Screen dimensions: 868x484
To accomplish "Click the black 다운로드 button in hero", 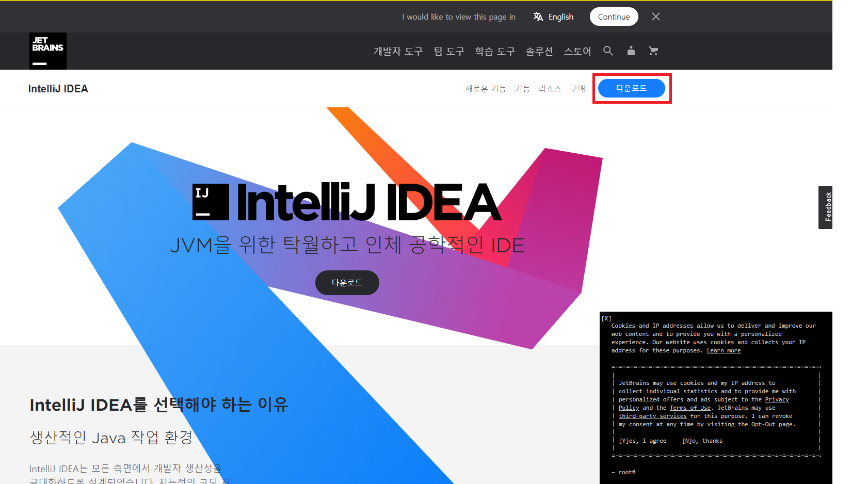I will point(347,283).
